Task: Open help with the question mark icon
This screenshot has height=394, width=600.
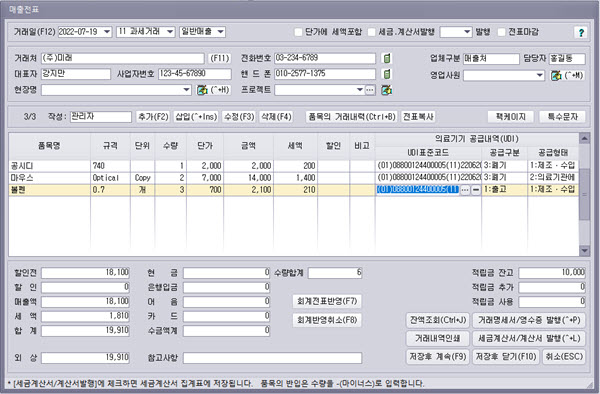Action: [580, 32]
